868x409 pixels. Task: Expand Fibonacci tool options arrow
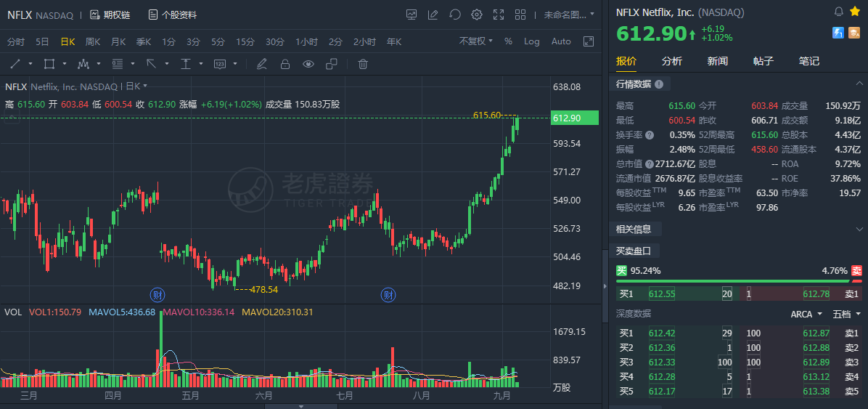[133, 64]
